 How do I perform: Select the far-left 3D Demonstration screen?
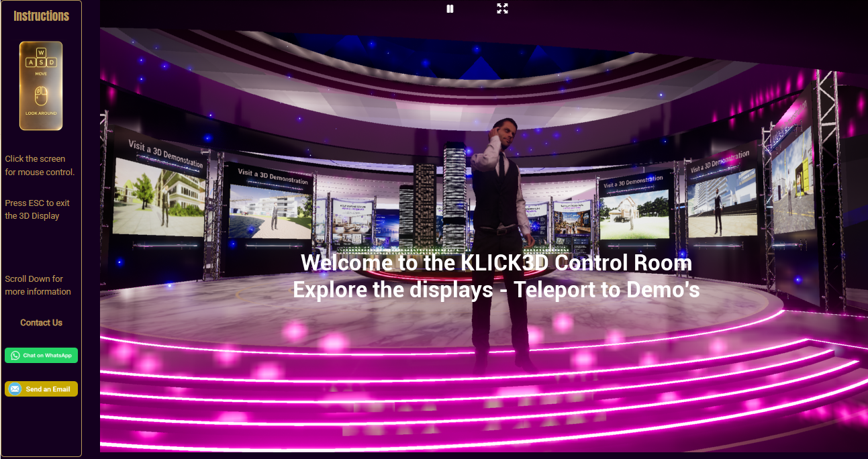pos(160,196)
